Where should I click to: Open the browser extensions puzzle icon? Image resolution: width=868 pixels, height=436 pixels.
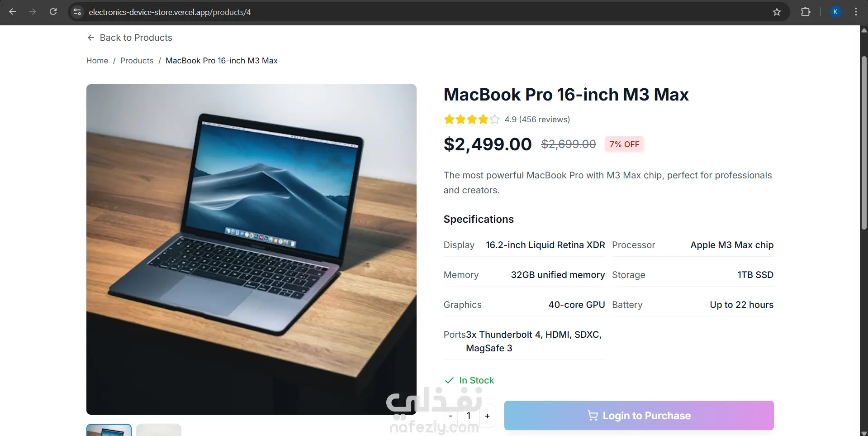tap(806, 12)
